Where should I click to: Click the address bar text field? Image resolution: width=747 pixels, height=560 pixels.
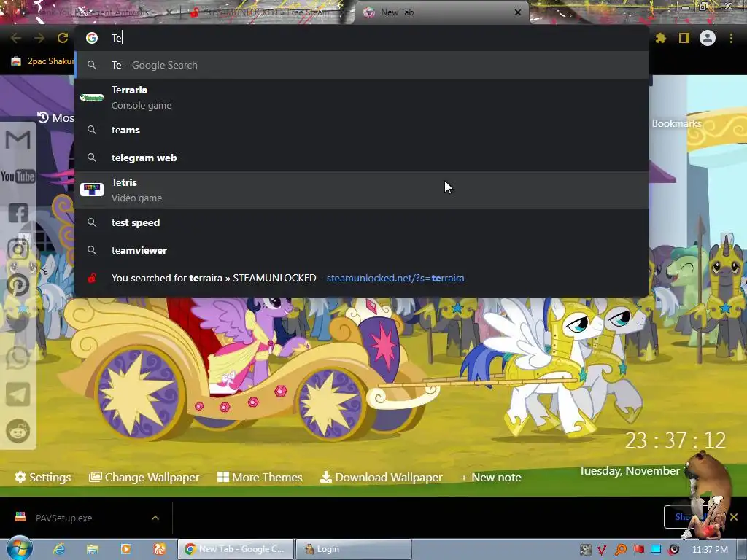click(x=362, y=38)
